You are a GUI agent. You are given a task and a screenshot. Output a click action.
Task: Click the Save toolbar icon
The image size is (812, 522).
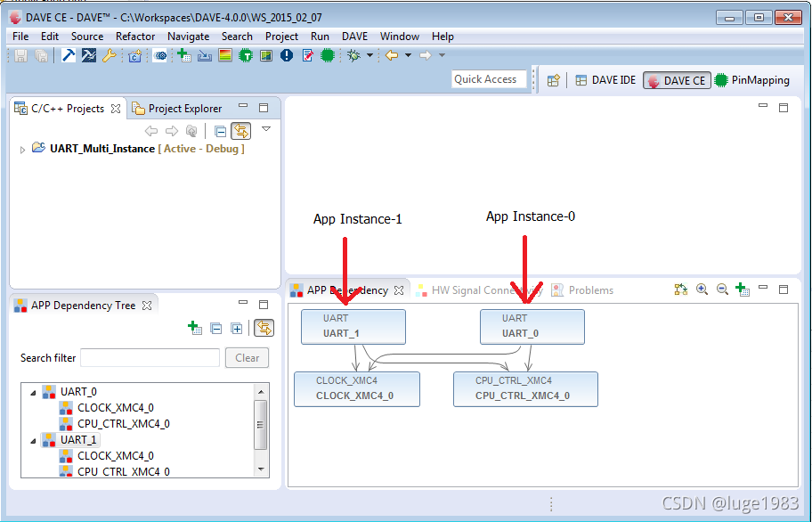pyautogui.click(x=20, y=55)
